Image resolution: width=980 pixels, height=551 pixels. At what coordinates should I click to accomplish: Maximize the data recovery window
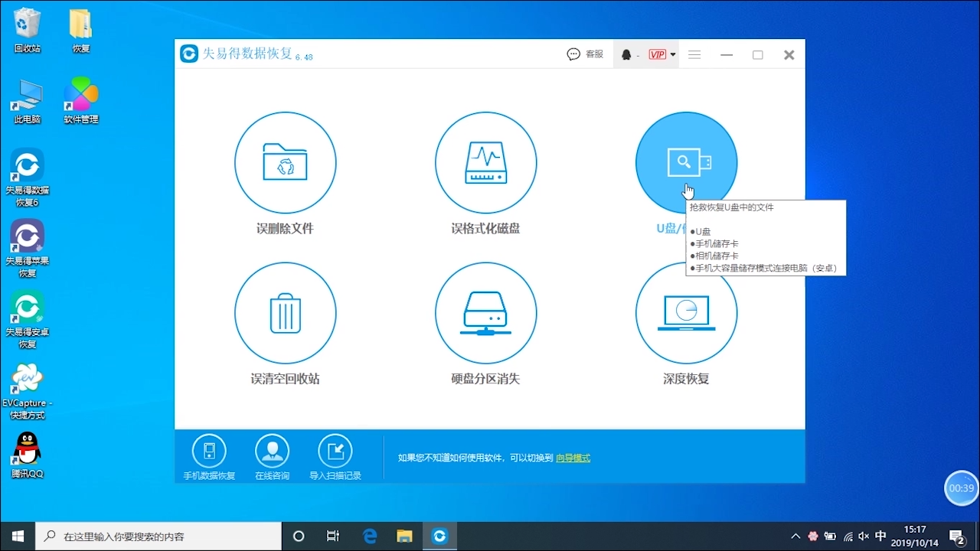point(758,54)
